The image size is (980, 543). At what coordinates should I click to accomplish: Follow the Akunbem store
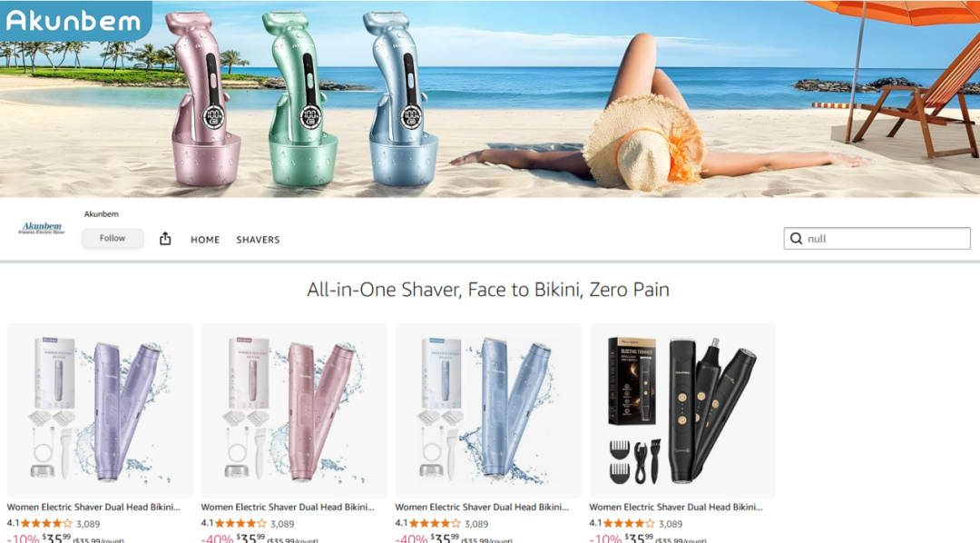point(113,238)
